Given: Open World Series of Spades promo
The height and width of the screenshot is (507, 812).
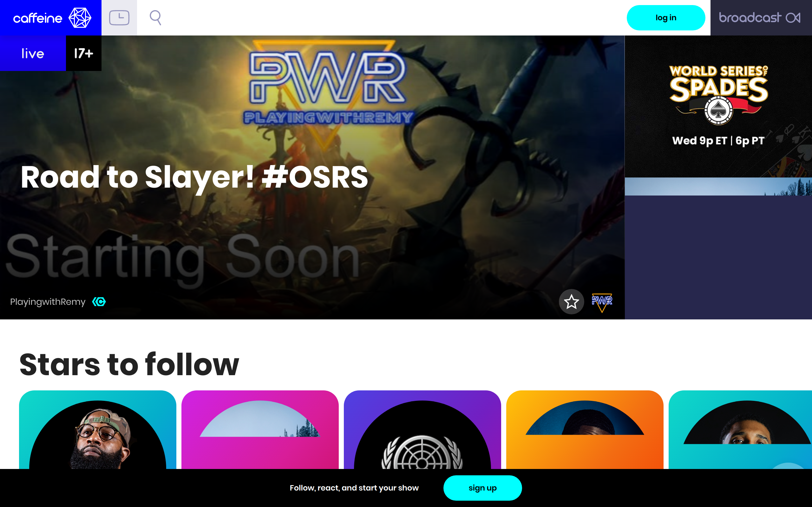Looking at the screenshot, I should 718,106.
